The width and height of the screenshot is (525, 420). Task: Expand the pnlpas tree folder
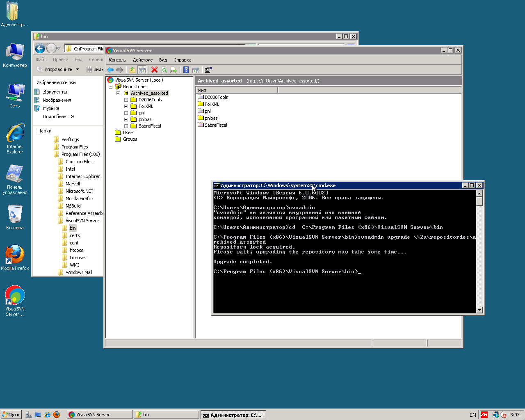pyautogui.click(x=126, y=119)
